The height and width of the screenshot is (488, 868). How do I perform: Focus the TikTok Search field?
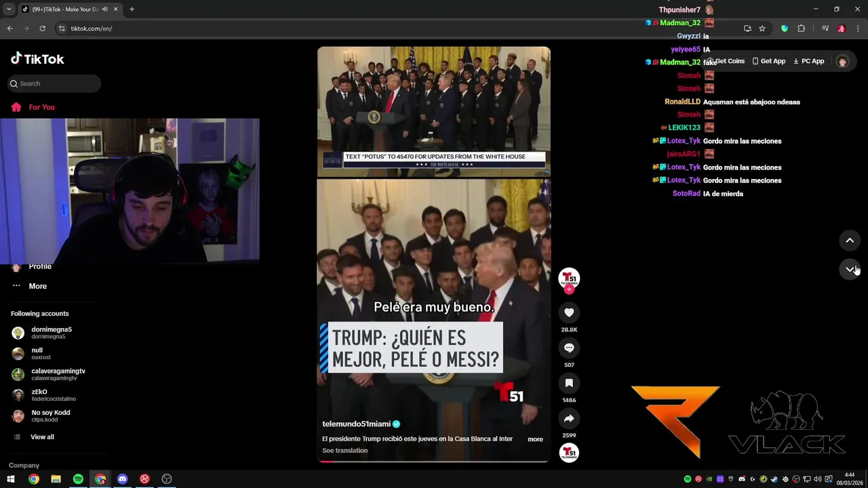[x=55, y=83]
